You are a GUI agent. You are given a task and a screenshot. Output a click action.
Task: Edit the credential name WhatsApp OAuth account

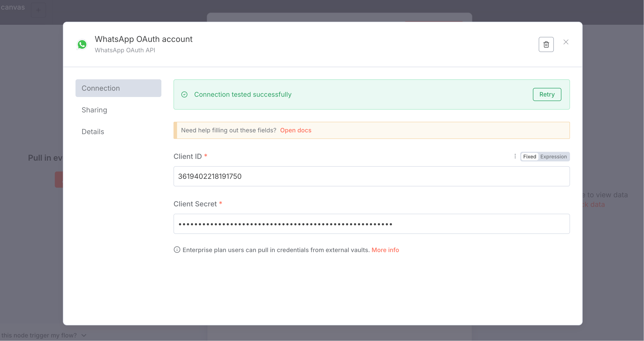point(143,39)
